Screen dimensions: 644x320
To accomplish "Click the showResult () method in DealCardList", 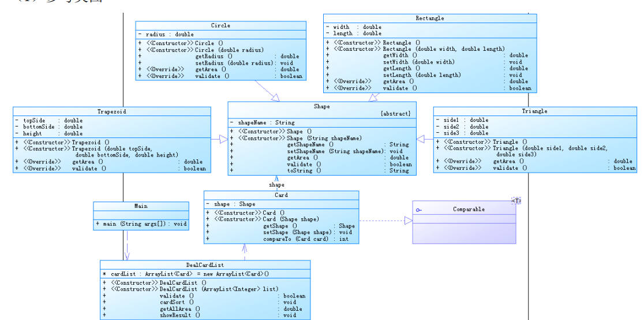I will (x=180, y=315).
